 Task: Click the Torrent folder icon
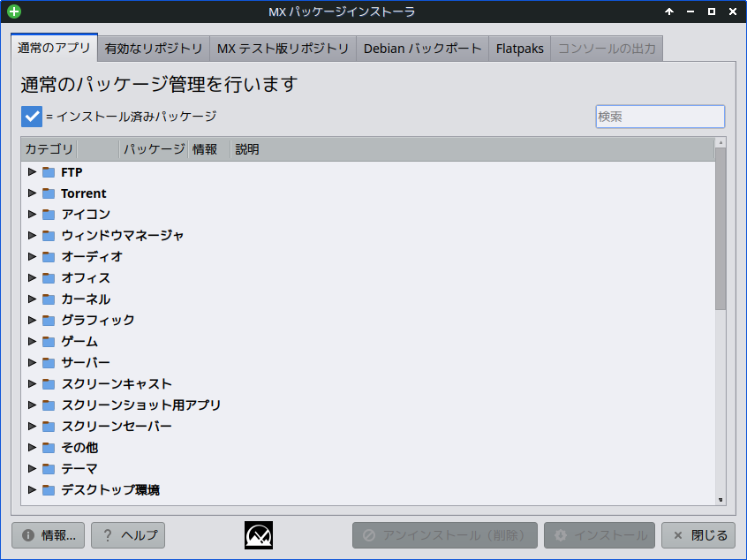point(49,193)
